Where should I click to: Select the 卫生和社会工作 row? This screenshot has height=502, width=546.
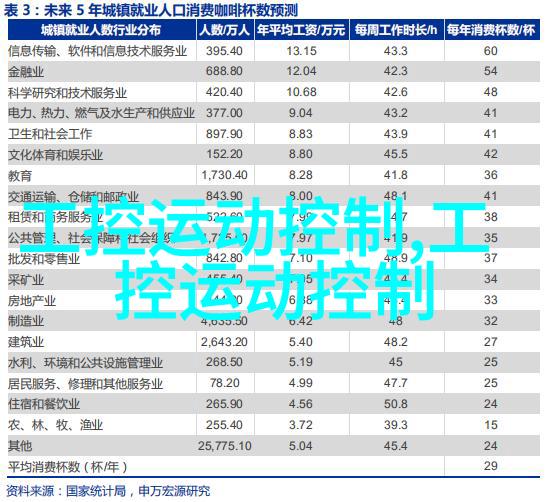(x=274, y=134)
